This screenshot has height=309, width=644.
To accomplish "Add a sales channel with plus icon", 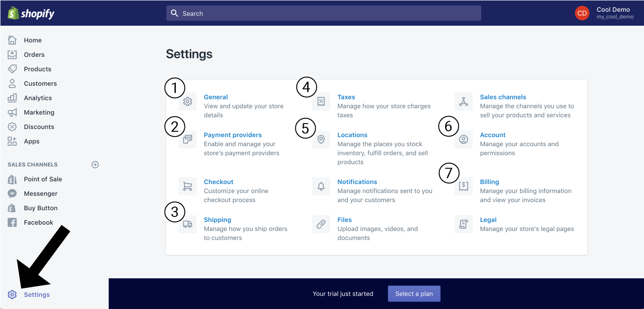I will 95,165.
